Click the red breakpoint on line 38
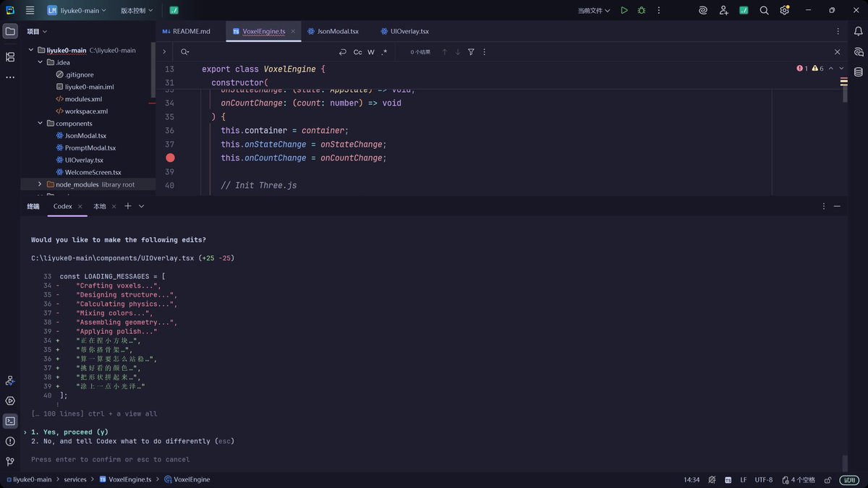Image resolution: width=868 pixels, height=488 pixels. 170,158
